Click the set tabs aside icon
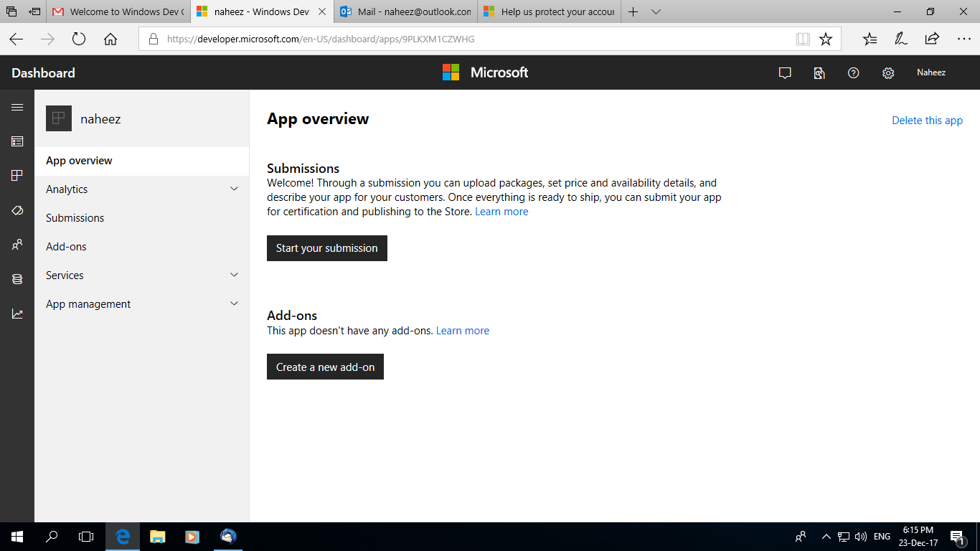Image resolution: width=980 pixels, height=551 pixels. click(34, 11)
